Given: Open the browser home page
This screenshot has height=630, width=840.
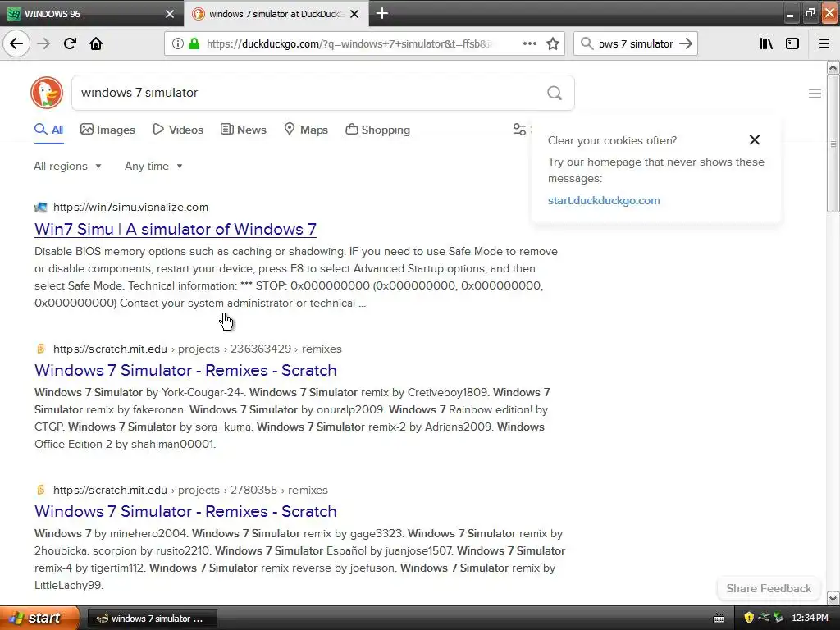Looking at the screenshot, I should click(x=96, y=43).
